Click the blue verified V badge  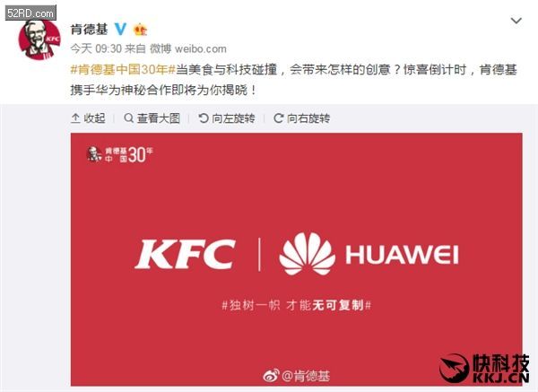tap(120, 30)
